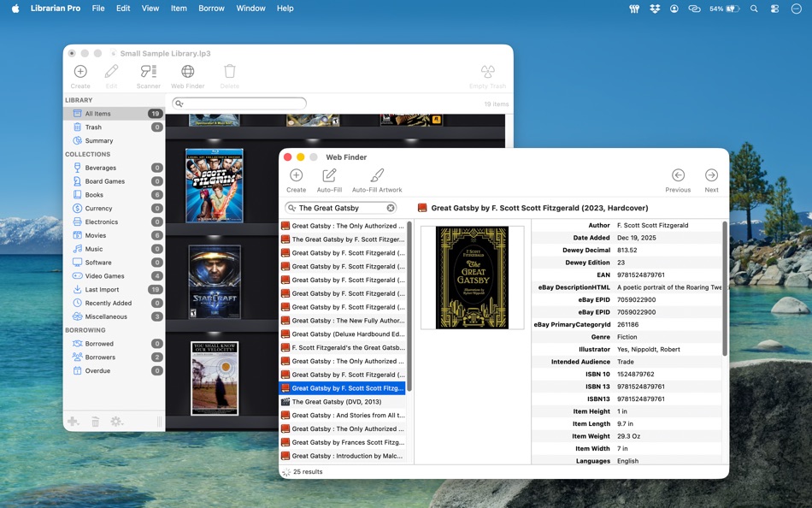Image resolution: width=812 pixels, height=508 pixels.
Task: Open the Dropbox menu bar icon
Action: (654, 8)
